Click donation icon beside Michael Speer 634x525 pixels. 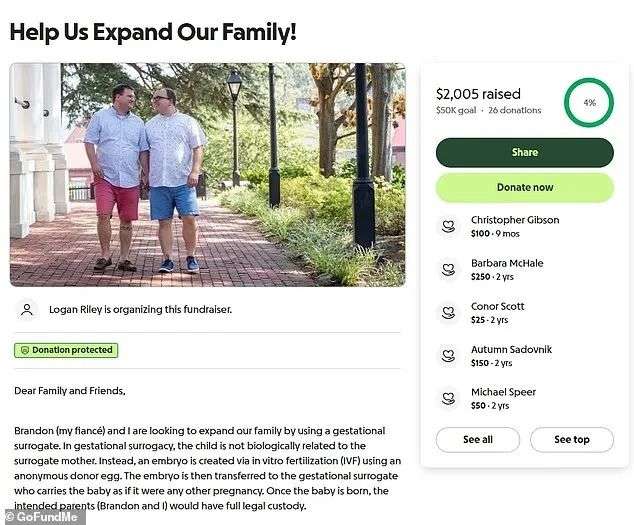[x=449, y=399]
